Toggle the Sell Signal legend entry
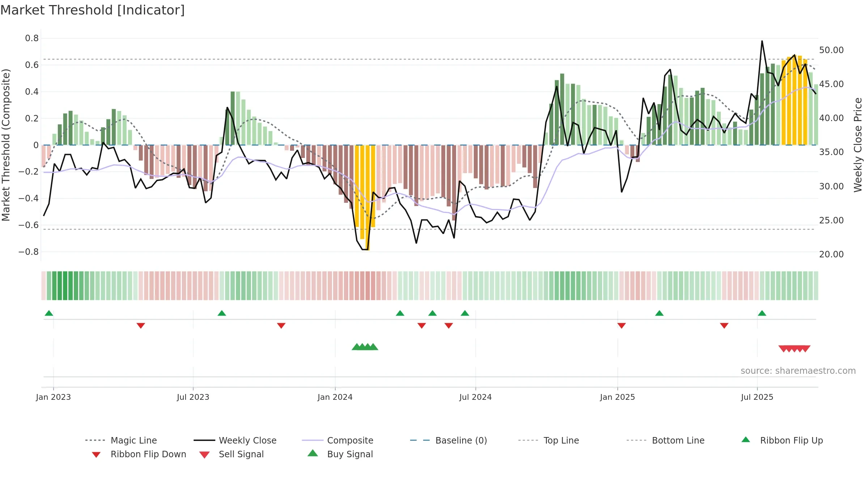 [231, 454]
